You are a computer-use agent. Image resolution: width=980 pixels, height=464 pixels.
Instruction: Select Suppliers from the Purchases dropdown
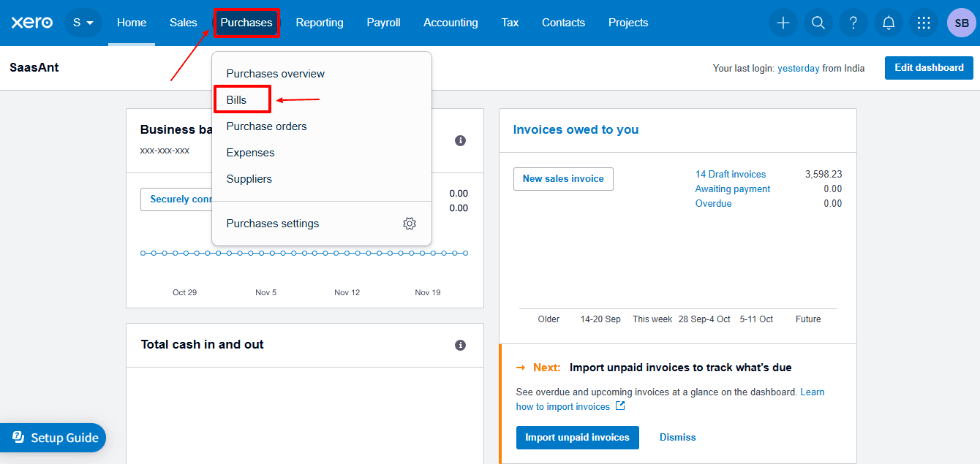point(322,179)
